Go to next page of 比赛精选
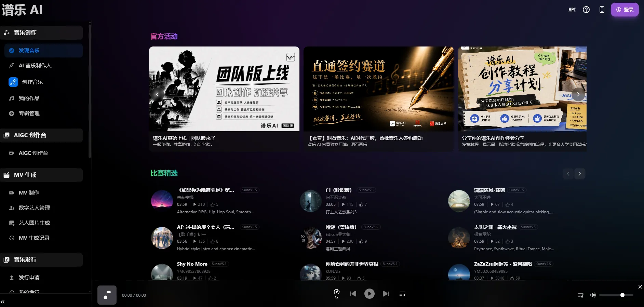The image size is (644, 307). (x=580, y=174)
